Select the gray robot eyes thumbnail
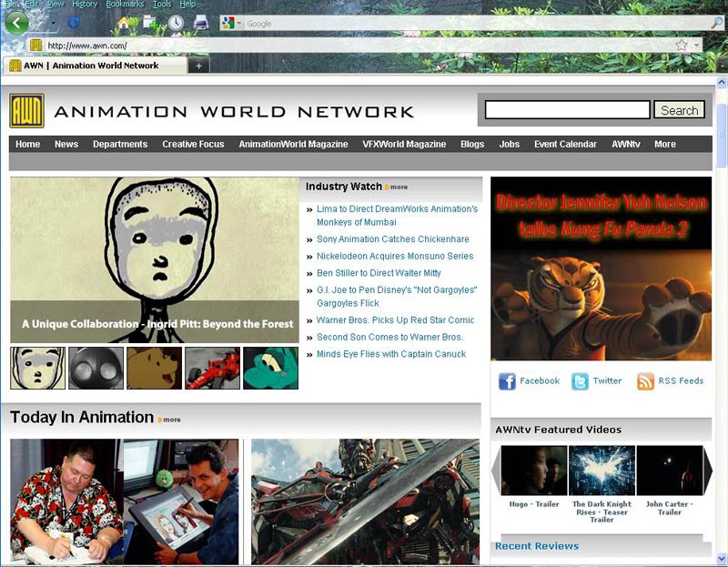The height and width of the screenshot is (567, 728). click(x=96, y=368)
